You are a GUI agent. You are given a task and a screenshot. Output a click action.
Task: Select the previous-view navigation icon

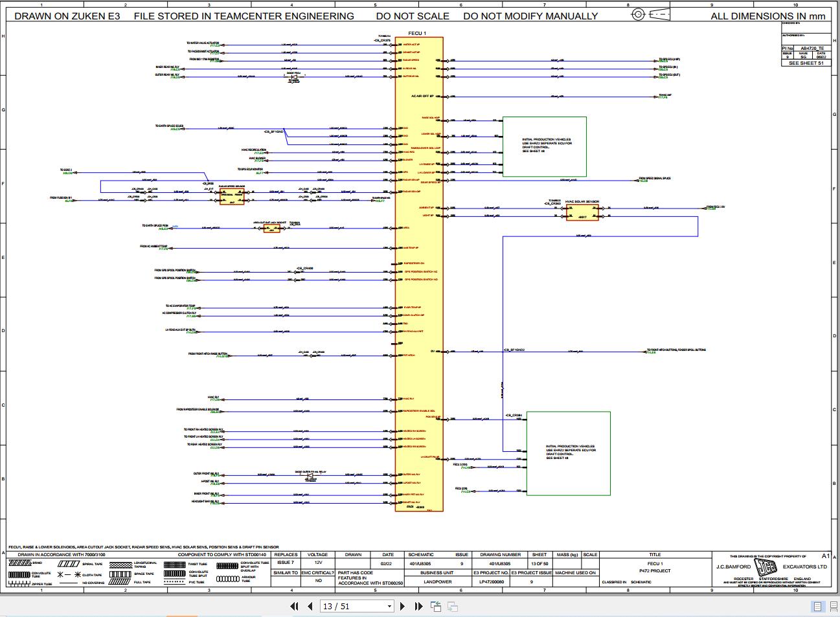(436, 606)
